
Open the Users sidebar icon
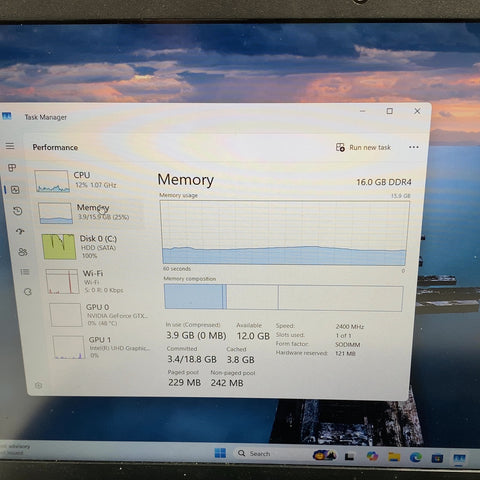tap(23, 252)
